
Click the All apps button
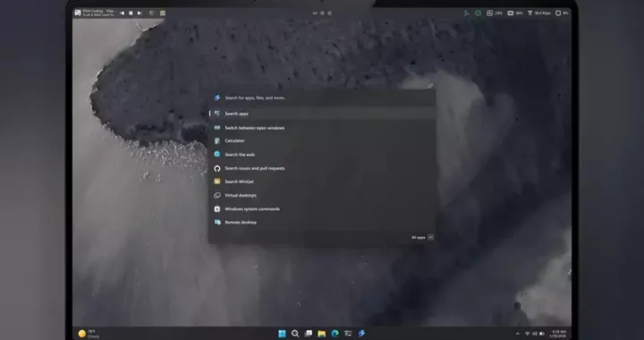422,237
